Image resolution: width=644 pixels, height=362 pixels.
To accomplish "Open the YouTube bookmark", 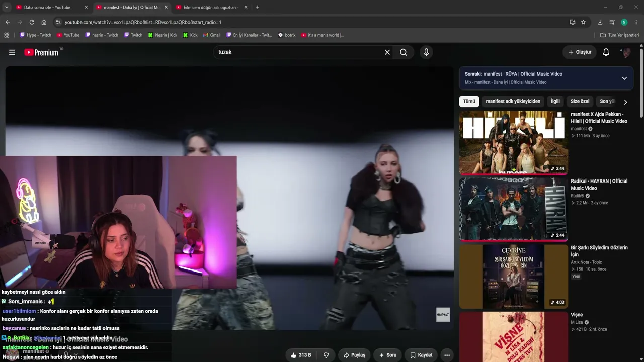I will [x=68, y=35].
